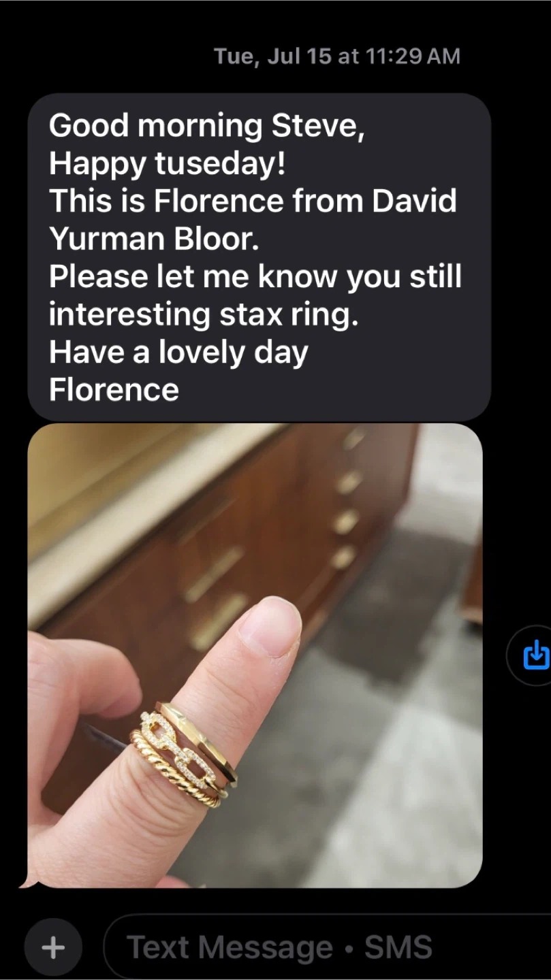This screenshot has height=980, width=551.
Task: Save the ring photo using download icon
Action: coord(535,655)
